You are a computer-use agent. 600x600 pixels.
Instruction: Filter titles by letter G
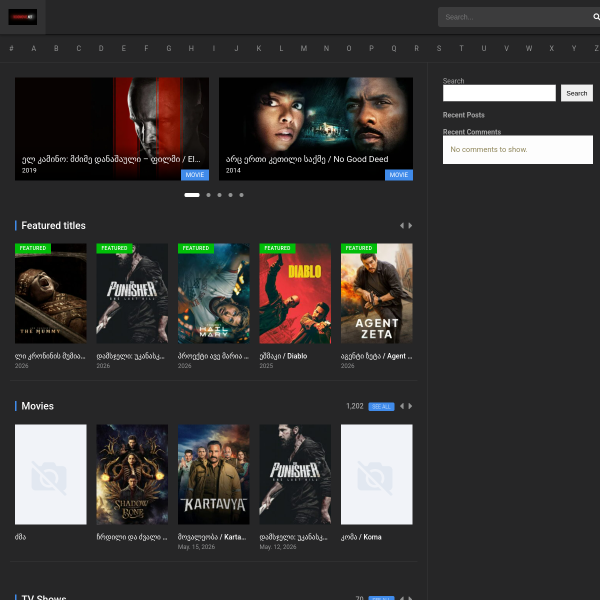pyautogui.click(x=169, y=49)
